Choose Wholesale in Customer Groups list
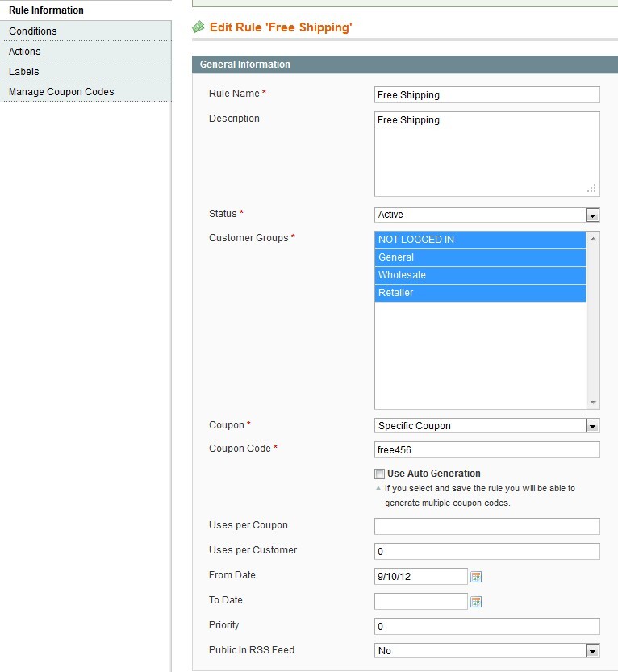This screenshot has height=672, width=618. coord(480,275)
